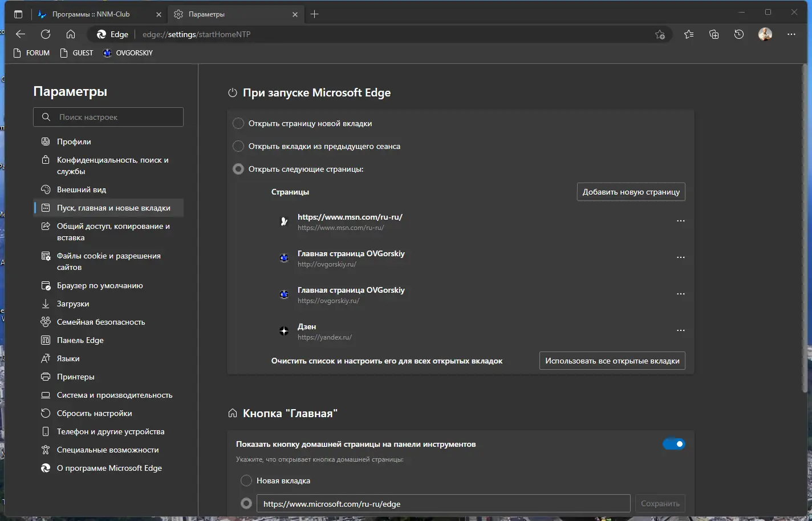
Task: Open 'Внешний вид' settings section
Action: point(82,189)
